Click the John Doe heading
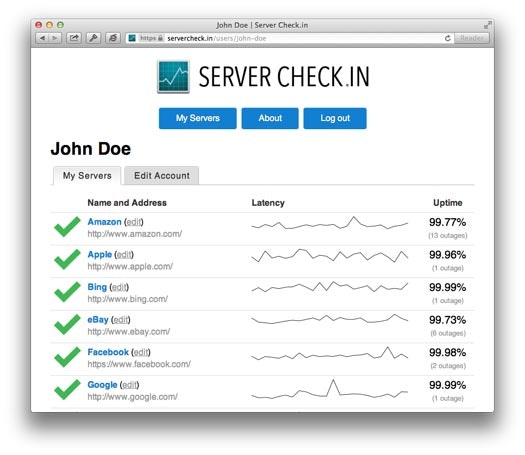525x455 pixels. 91,149
